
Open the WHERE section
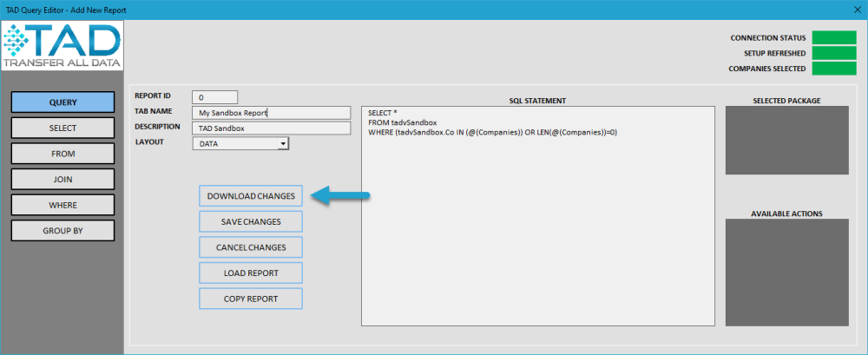62,205
